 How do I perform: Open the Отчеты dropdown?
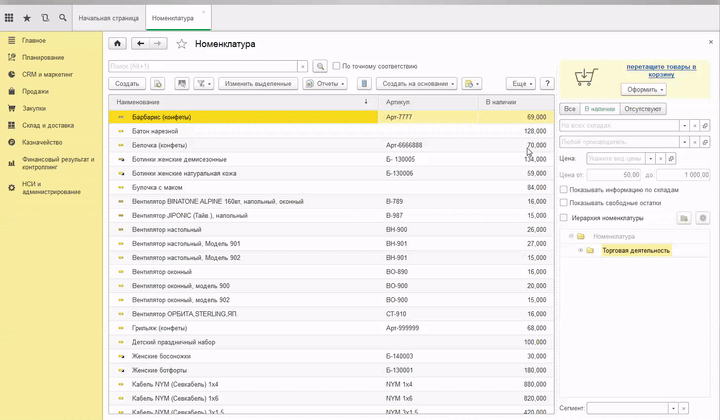327,84
